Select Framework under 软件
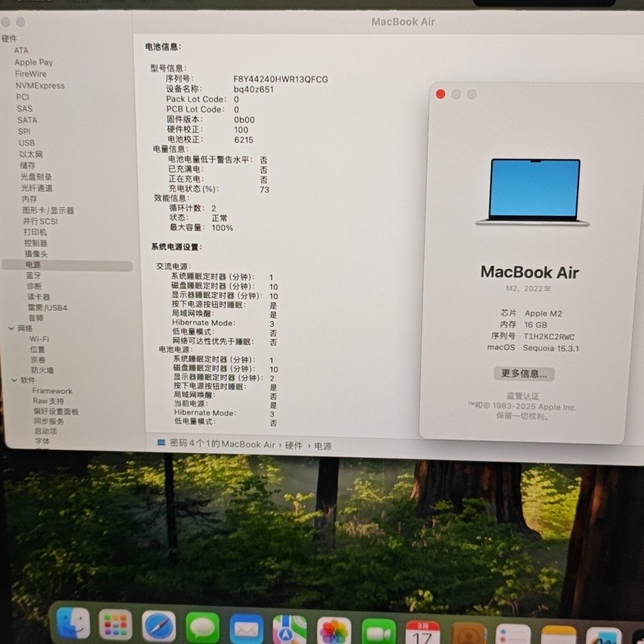This screenshot has height=644, width=644. click(52, 391)
